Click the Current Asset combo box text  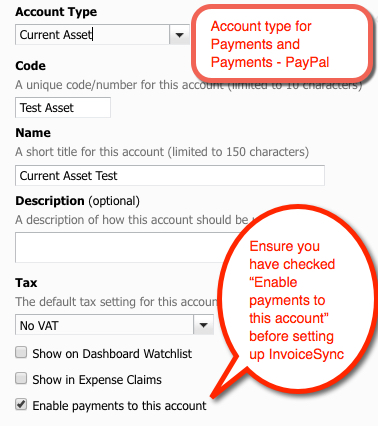point(92,35)
